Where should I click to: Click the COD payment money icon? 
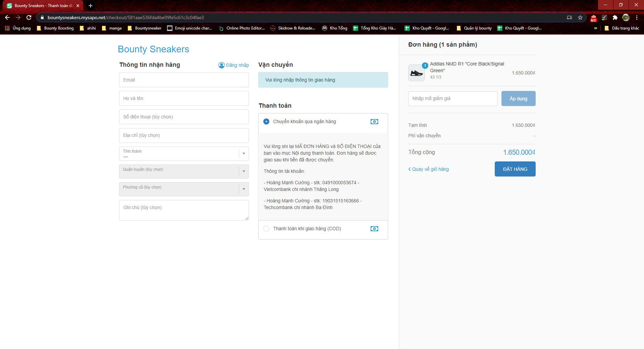[374, 229]
